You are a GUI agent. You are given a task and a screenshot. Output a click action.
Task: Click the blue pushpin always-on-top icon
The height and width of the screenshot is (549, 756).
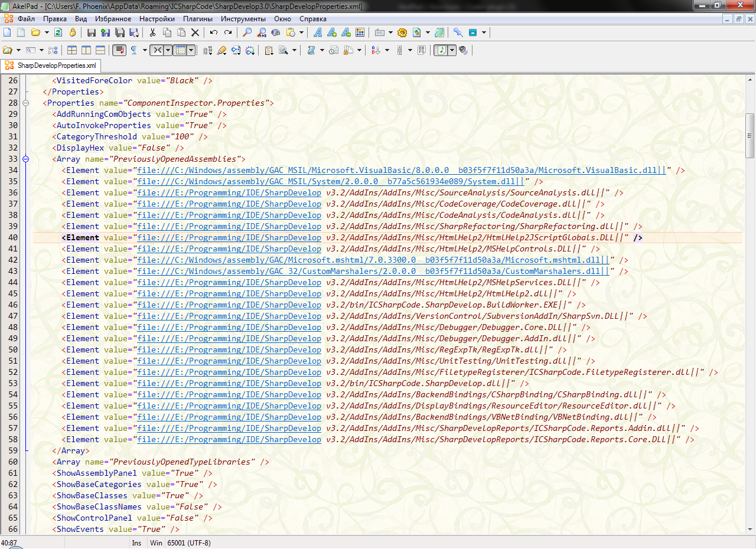click(458, 32)
